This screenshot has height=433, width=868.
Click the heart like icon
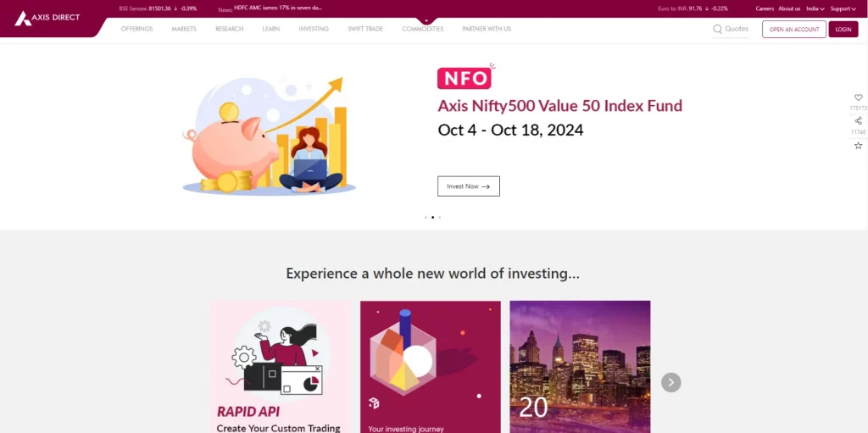tap(858, 97)
